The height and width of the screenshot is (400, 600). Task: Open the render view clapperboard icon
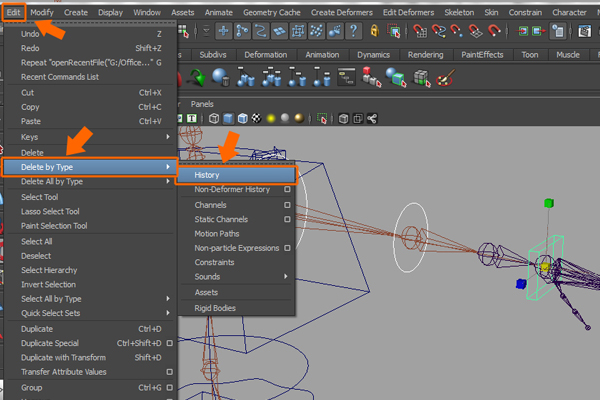(585, 31)
